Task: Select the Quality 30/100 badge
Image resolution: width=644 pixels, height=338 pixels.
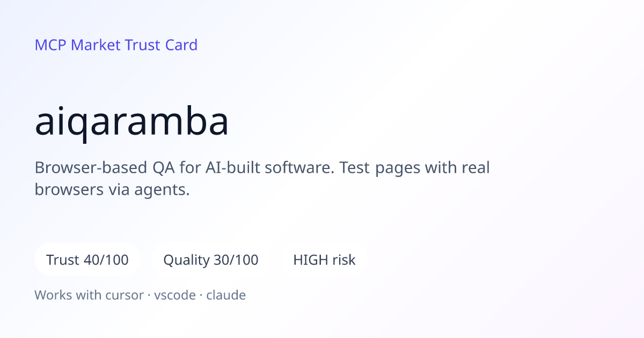Action: [x=211, y=260]
